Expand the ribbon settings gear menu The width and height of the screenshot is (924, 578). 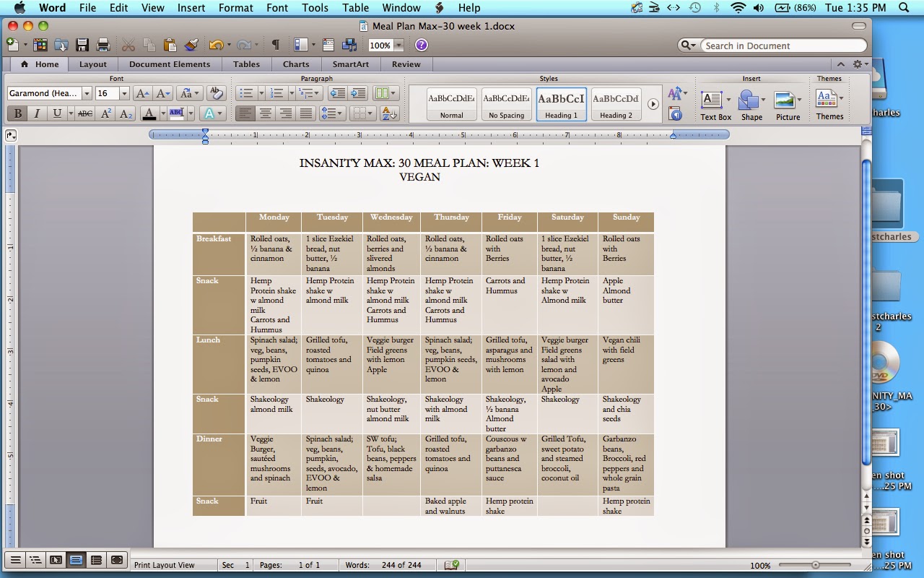point(859,64)
